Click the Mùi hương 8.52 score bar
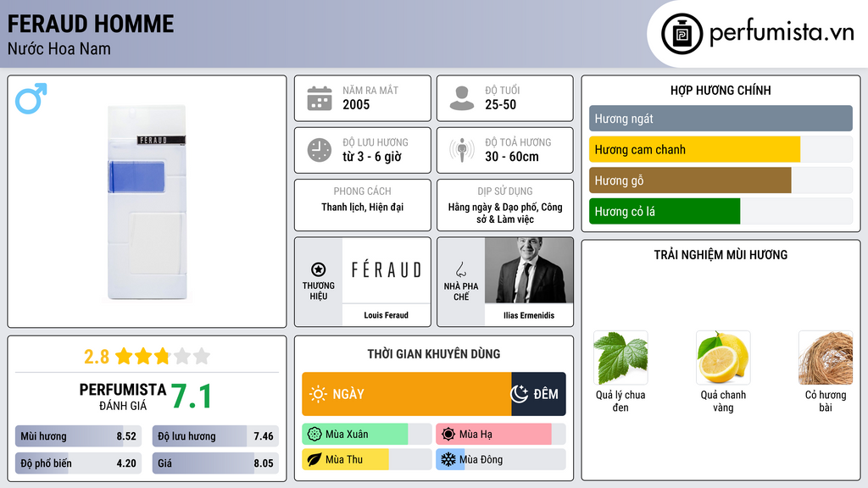The height and width of the screenshot is (488, 868). click(78, 436)
